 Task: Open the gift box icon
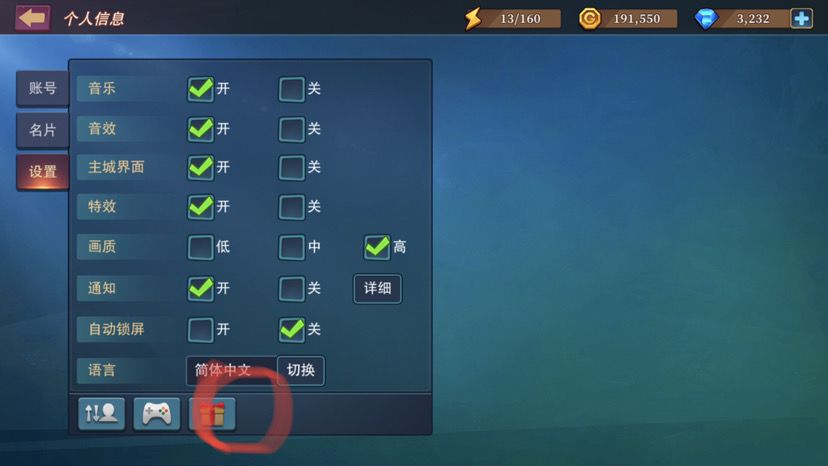tap(212, 414)
